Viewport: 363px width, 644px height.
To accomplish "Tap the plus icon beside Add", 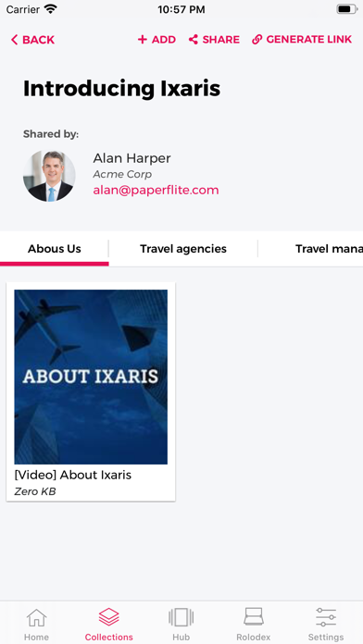I will pyautogui.click(x=143, y=40).
